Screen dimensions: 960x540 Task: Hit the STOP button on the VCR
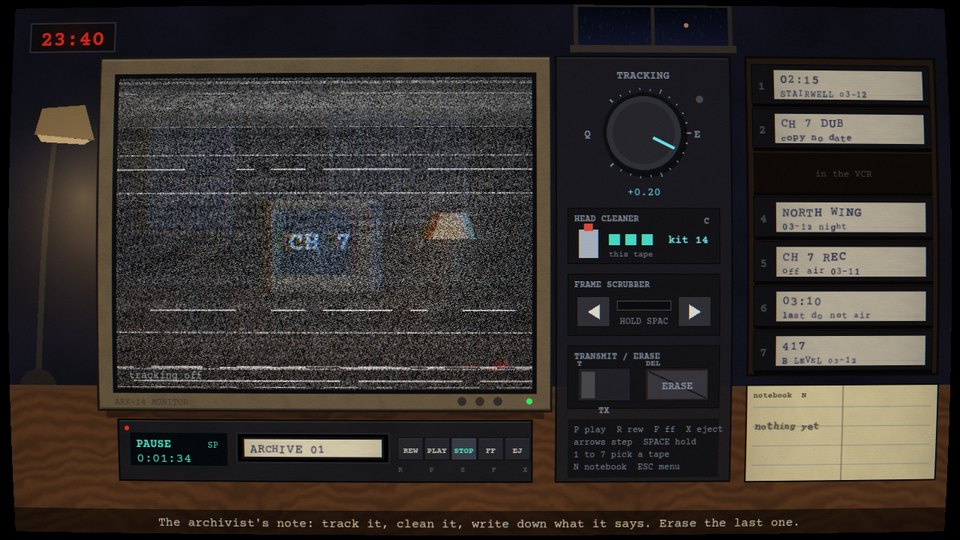coord(463,450)
